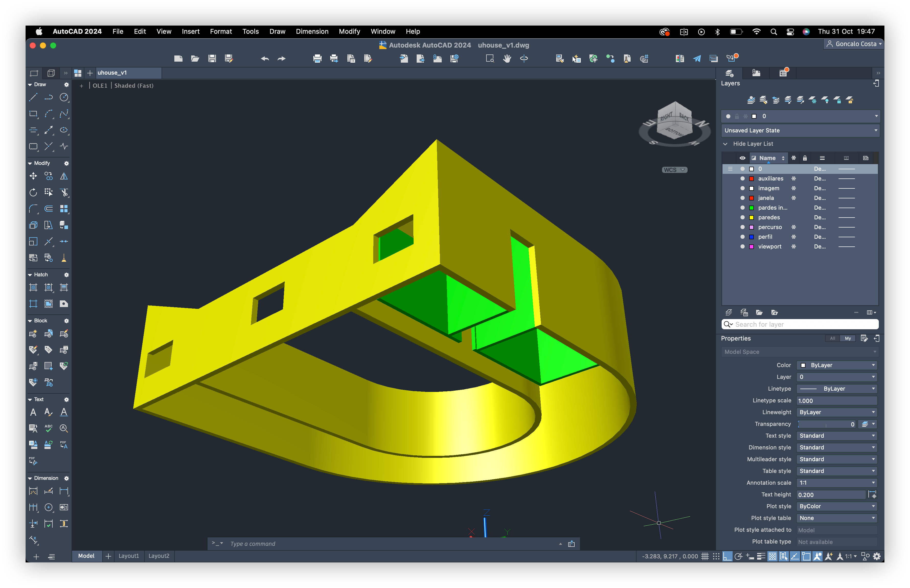Switch to the Layout2 tab
Screen dimensions: 910x588
159,556
